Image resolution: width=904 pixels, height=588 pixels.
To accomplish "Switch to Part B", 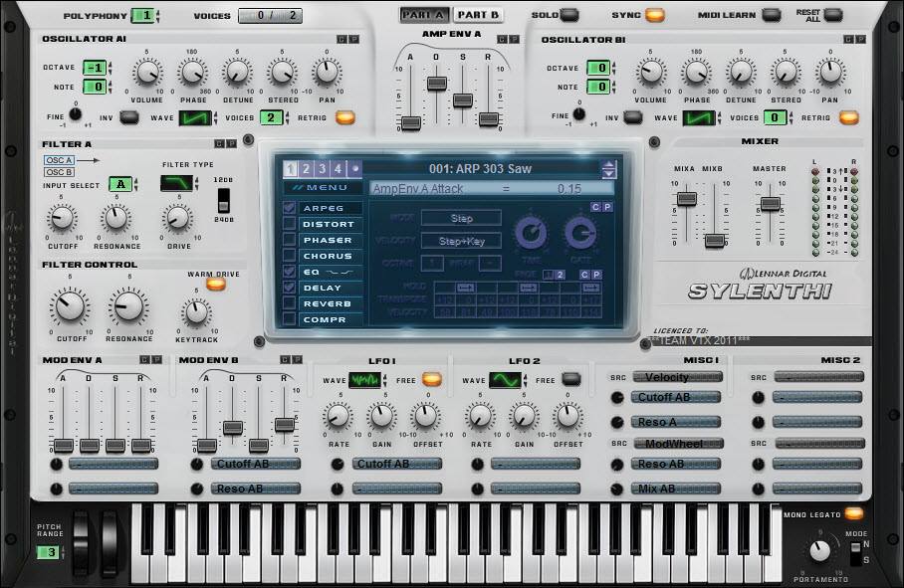I will tap(479, 15).
